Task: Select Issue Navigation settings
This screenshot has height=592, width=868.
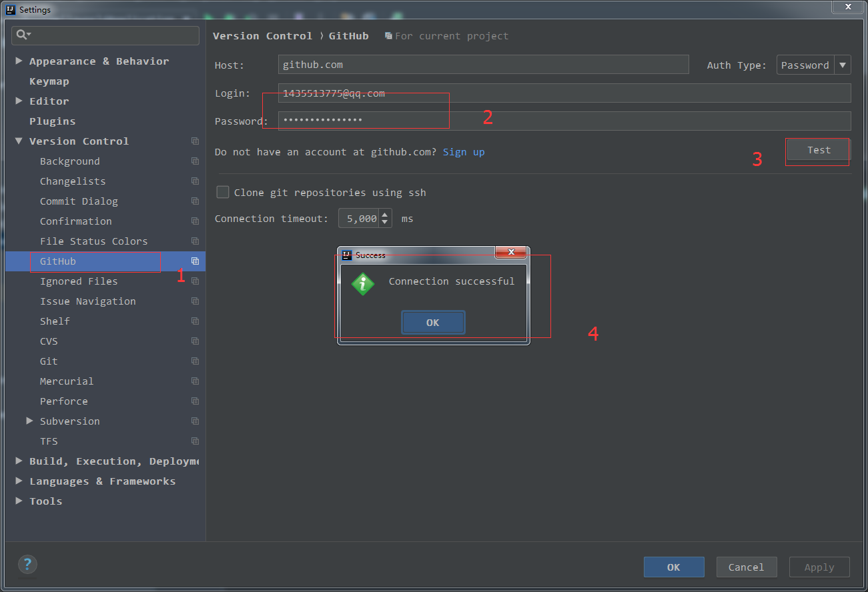Action: [x=88, y=301]
